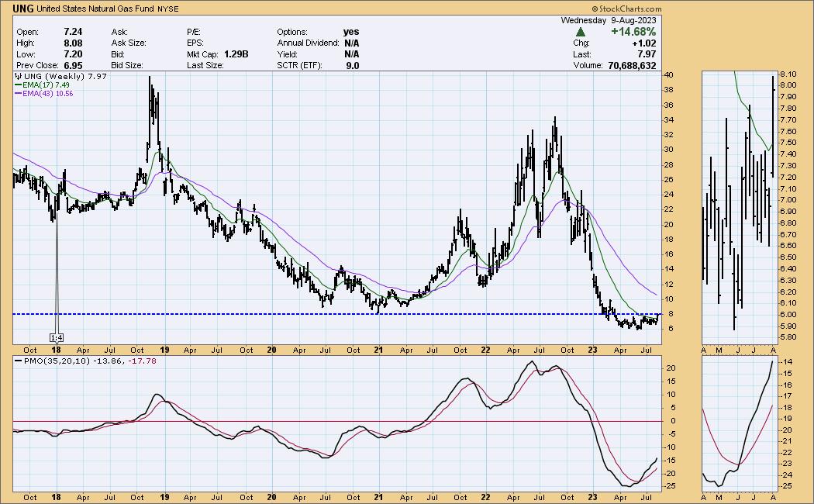Click the red PMO signal value -17.78
The image size is (814, 504).
pos(140,361)
